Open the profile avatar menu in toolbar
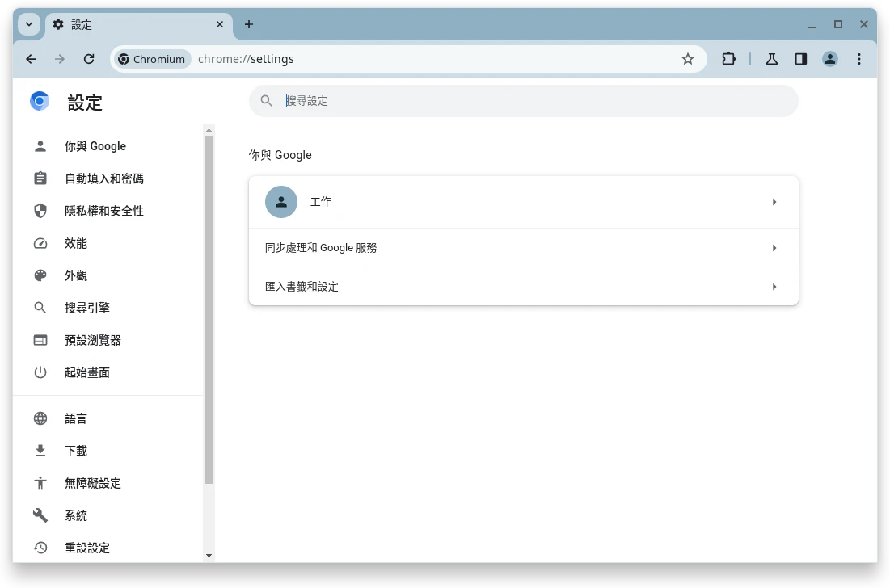Image resolution: width=890 pixels, height=588 pixels. 830,59
